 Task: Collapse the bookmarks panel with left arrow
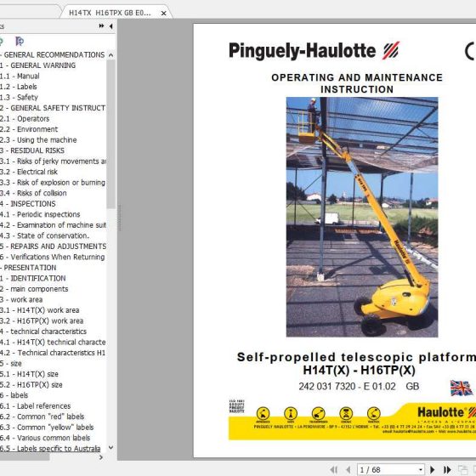pos(110,26)
